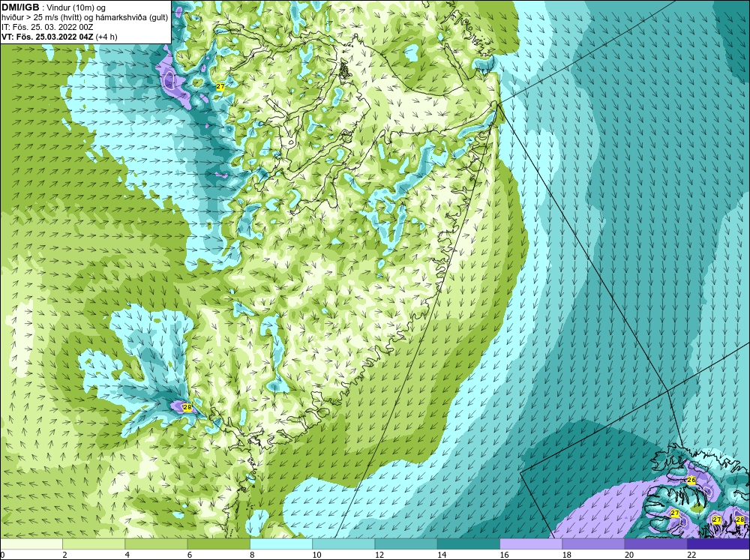This screenshot has width=750, height=560.
Task: Choose the dark teal 14–16 m/s legend swatch
Action: pos(469,544)
